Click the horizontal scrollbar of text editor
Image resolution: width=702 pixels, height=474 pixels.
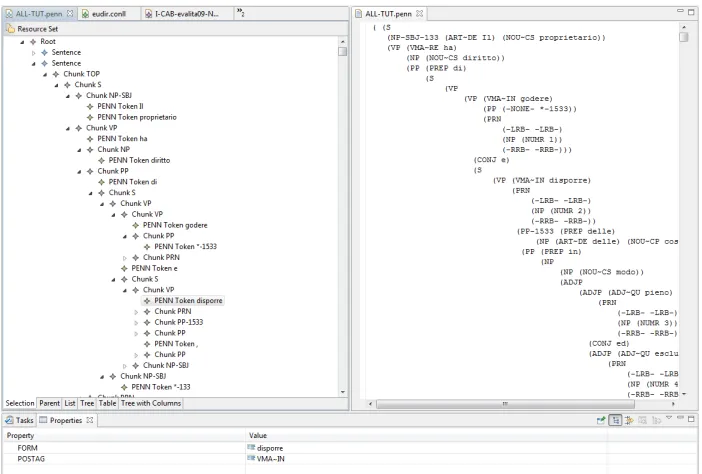pyautogui.click(x=505, y=404)
